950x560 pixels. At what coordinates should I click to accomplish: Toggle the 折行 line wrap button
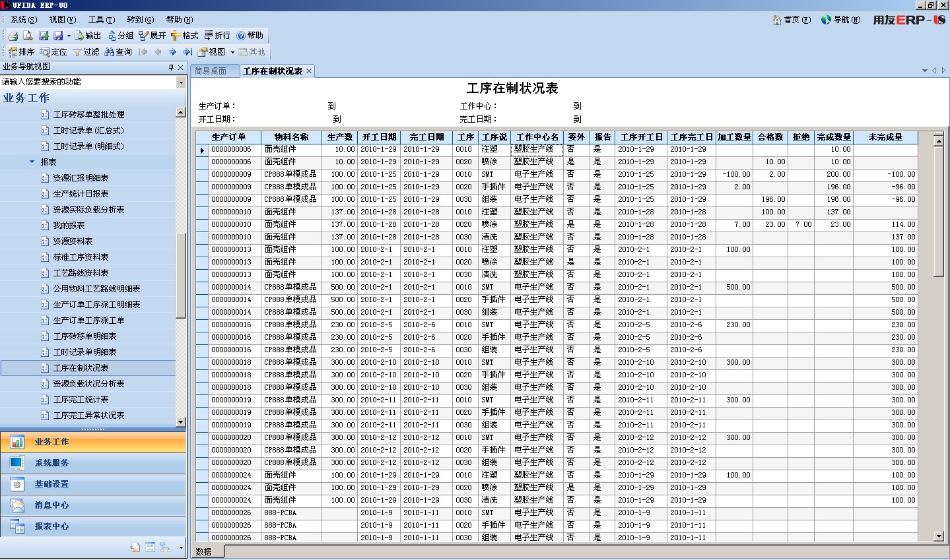click(x=217, y=36)
